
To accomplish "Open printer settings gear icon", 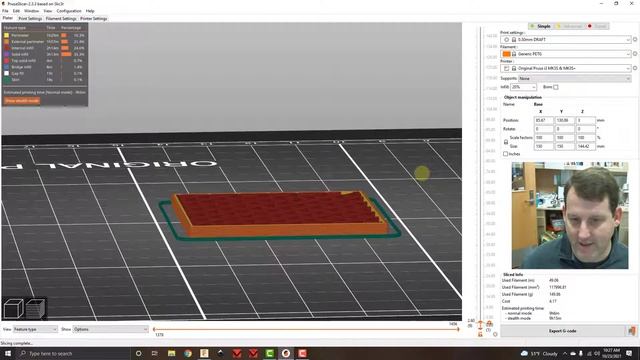I will (x=635, y=68).
